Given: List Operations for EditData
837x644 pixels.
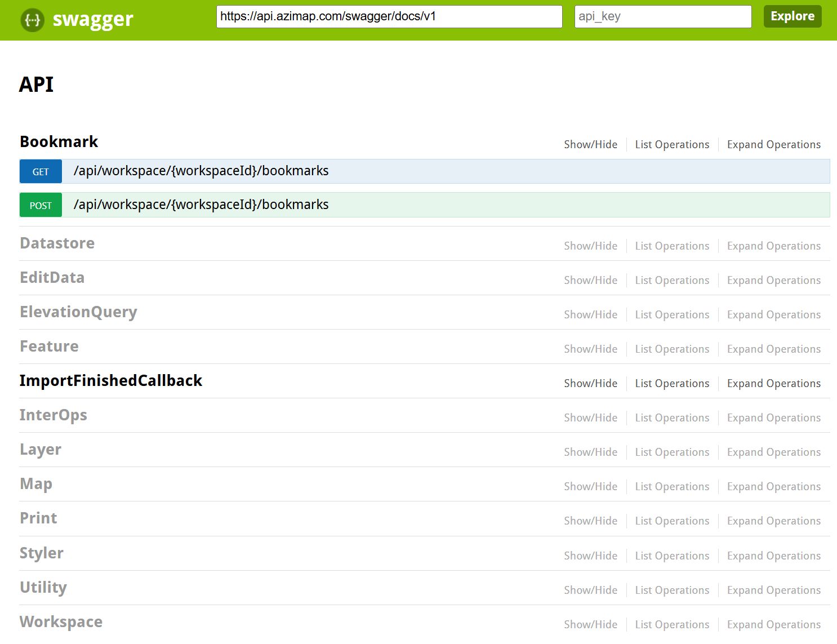Looking at the screenshot, I should click(672, 281).
